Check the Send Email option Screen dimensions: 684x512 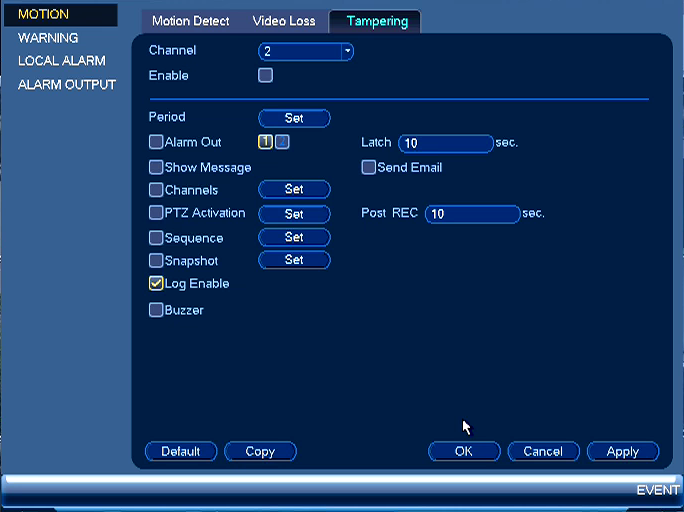[x=369, y=167]
